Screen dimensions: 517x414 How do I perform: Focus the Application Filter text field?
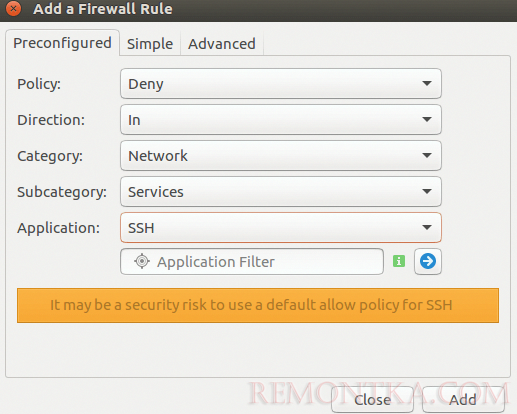click(x=252, y=262)
